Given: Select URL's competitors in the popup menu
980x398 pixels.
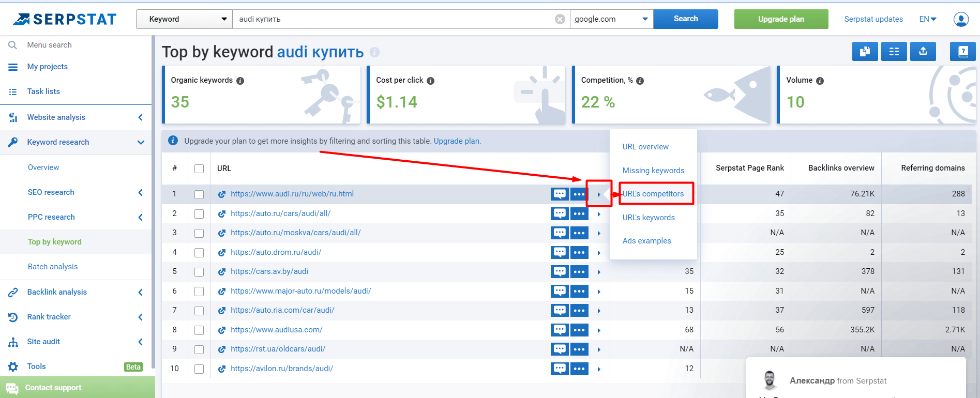Looking at the screenshot, I should tap(653, 194).
